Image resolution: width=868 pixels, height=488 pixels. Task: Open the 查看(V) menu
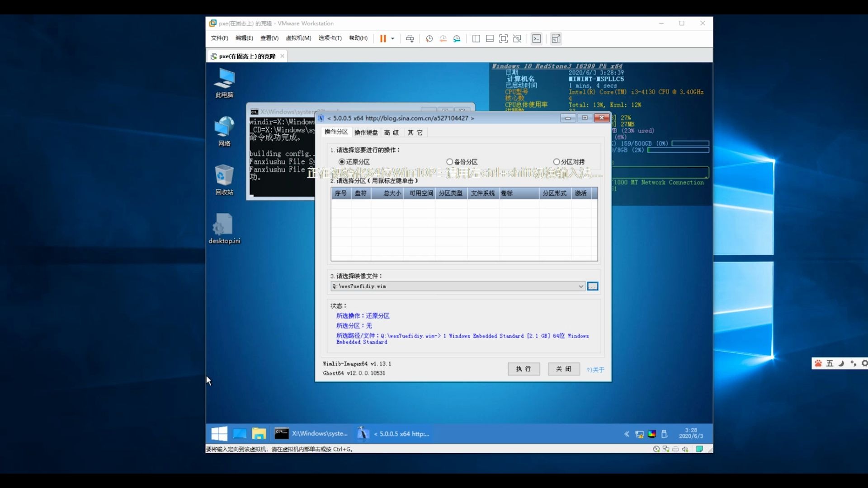[x=269, y=38]
